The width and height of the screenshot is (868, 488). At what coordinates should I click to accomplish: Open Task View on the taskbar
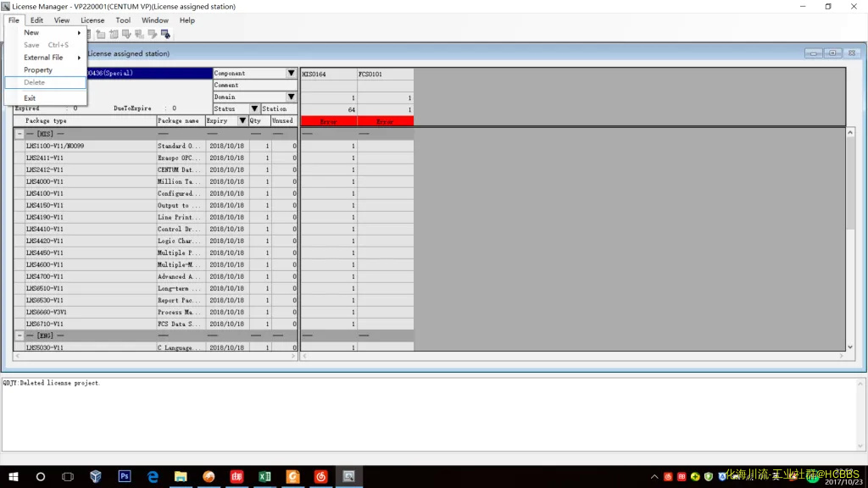point(68,476)
